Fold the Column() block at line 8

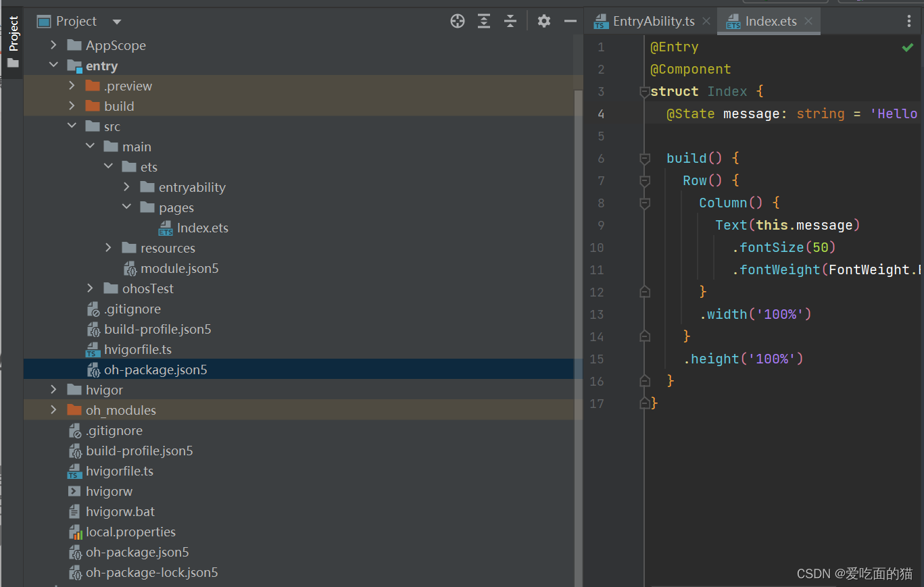(645, 203)
